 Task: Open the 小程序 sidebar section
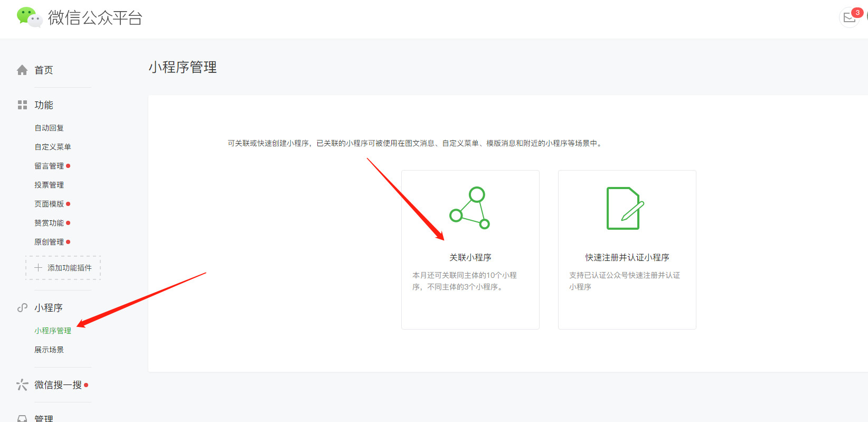point(49,308)
